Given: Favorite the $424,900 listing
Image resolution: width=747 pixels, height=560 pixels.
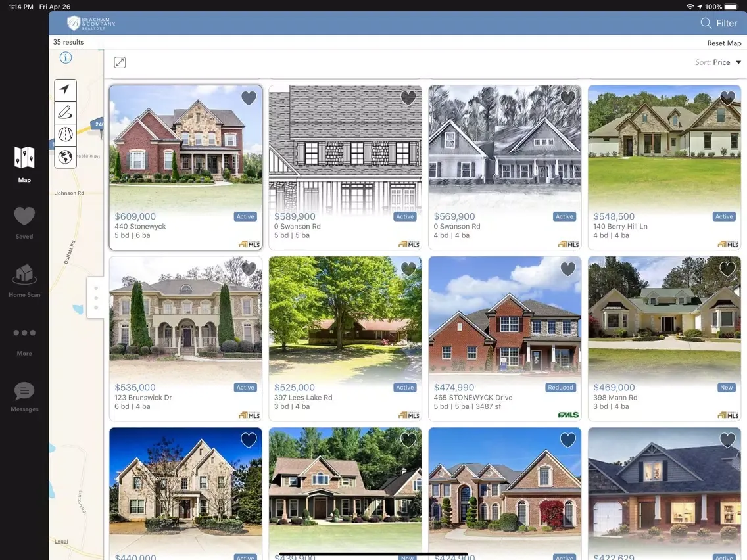Looking at the screenshot, I should (568, 440).
